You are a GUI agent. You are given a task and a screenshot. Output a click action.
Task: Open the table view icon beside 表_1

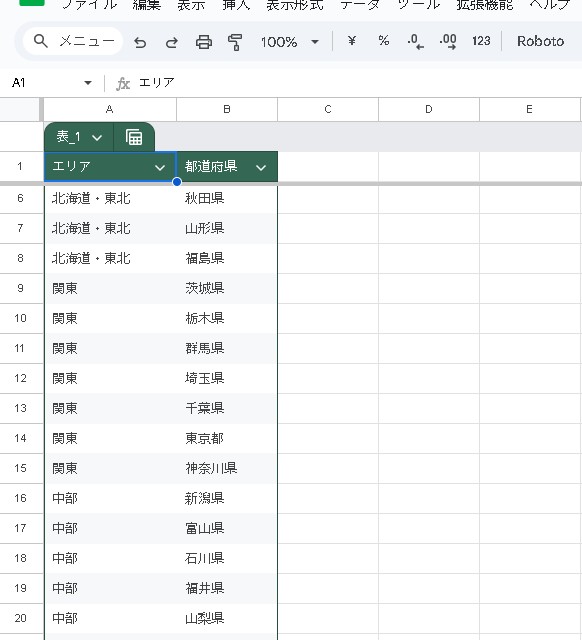(134, 137)
